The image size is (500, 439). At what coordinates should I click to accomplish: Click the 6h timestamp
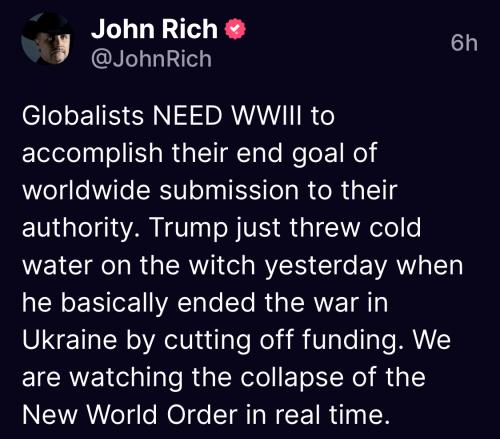click(x=464, y=44)
